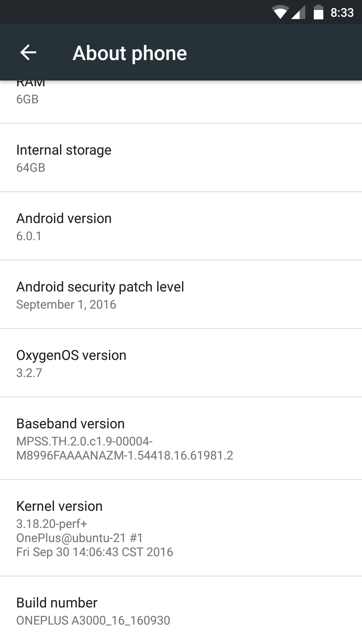This screenshot has height=644, width=362.
Task: Tap the Wi-Fi status icon
Action: click(280, 12)
